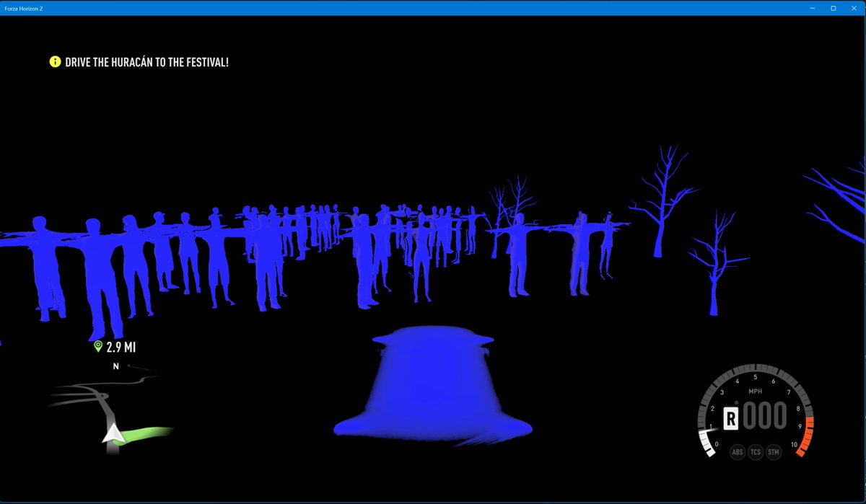
Task: Minimize the Forza Horizon 2 window
Action: [813, 8]
